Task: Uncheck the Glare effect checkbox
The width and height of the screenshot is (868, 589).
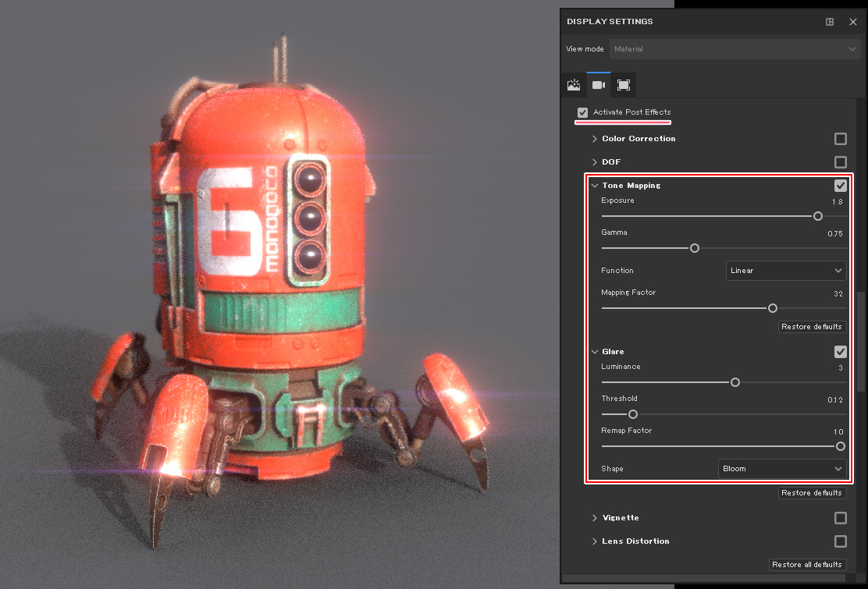Action: 841,352
